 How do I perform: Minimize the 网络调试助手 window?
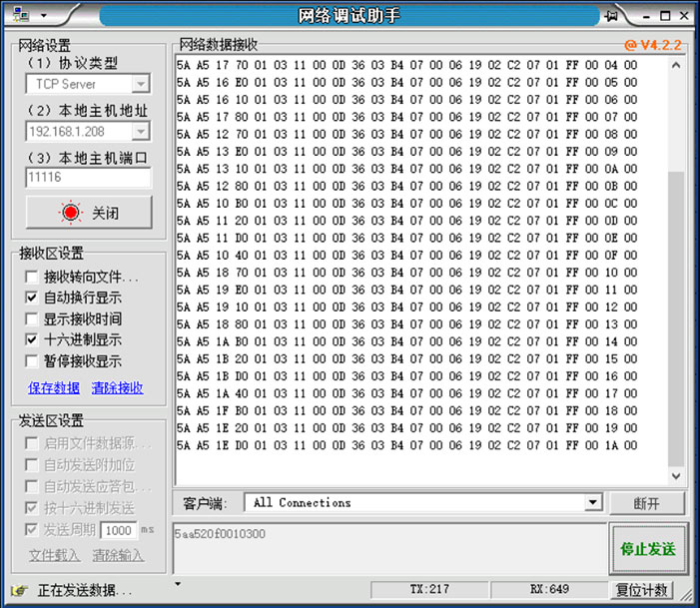646,16
